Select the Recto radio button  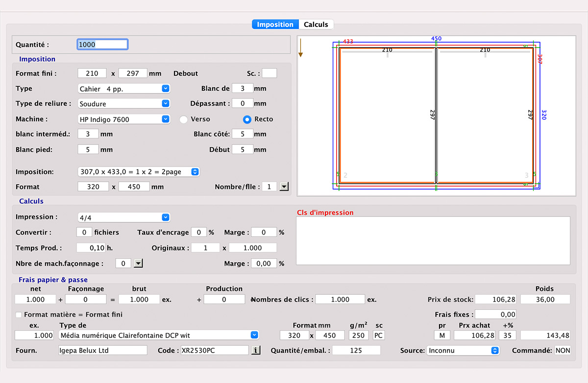(x=247, y=119)
